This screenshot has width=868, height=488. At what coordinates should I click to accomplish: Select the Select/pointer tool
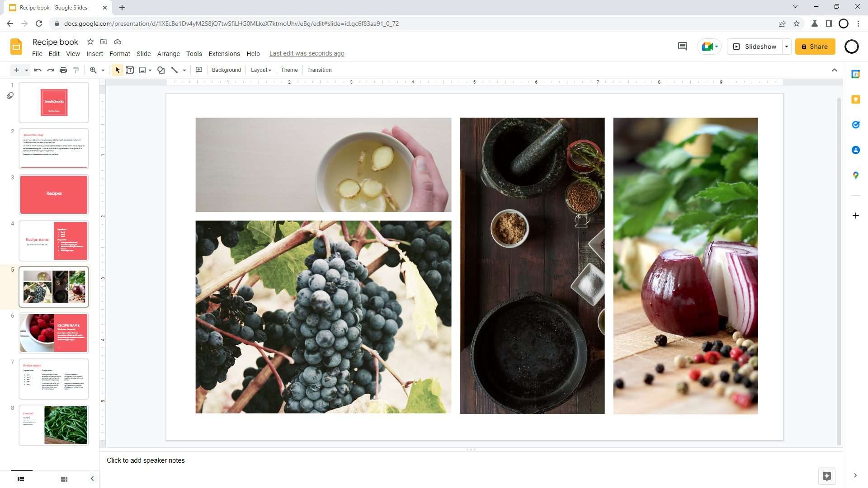pyautogui.click(x=117, y=70)
